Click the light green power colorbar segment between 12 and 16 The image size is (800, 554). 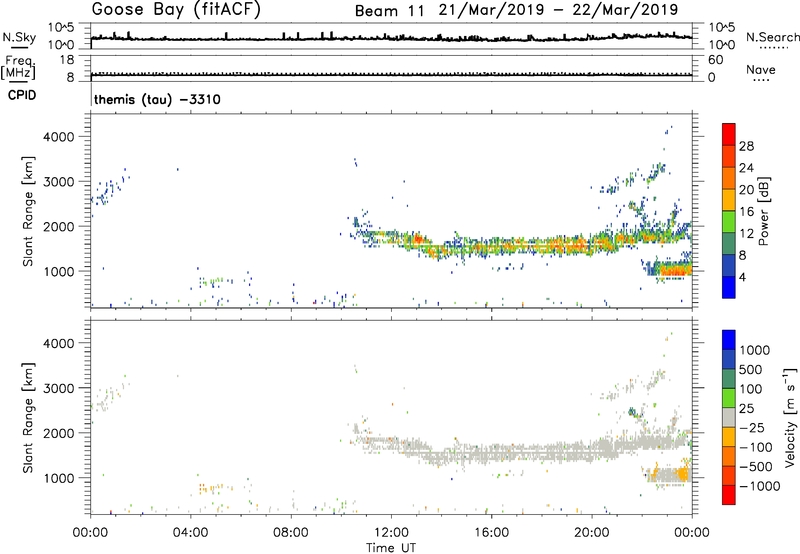(729, 222)
